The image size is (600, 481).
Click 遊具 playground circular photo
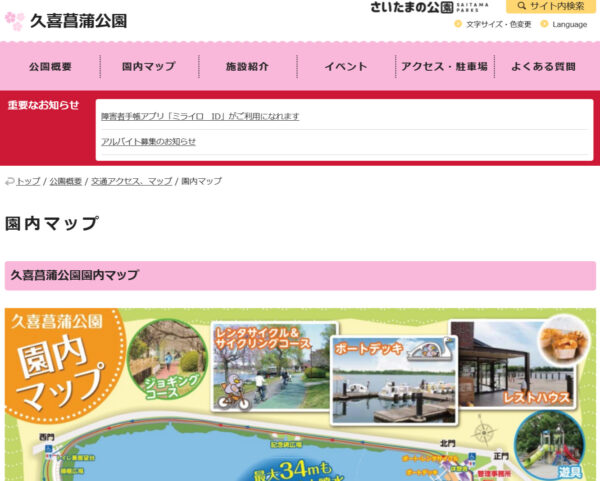pyautogui.click(x=550, y=446)
